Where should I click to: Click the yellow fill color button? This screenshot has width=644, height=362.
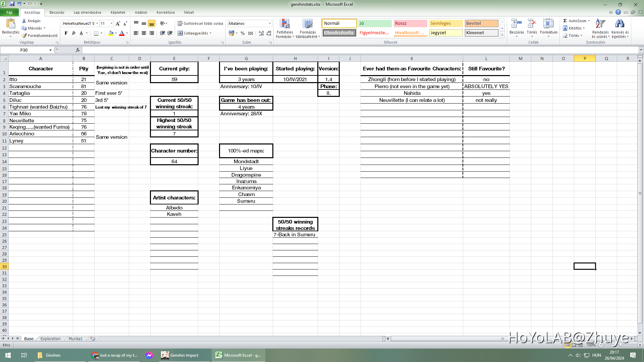111,33
